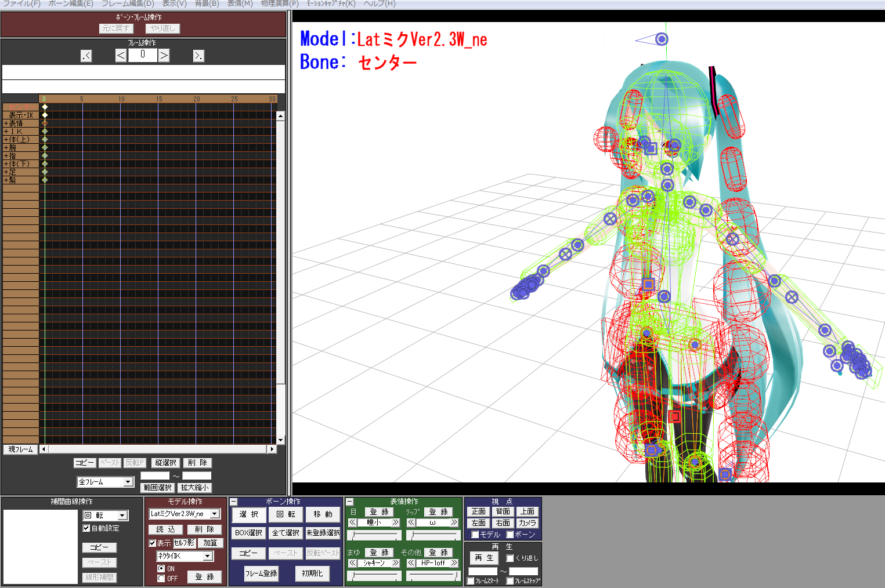Open the フレーム編集(D) menu
The height and width of the screenshot is (588, 885).
pos(128,3)
